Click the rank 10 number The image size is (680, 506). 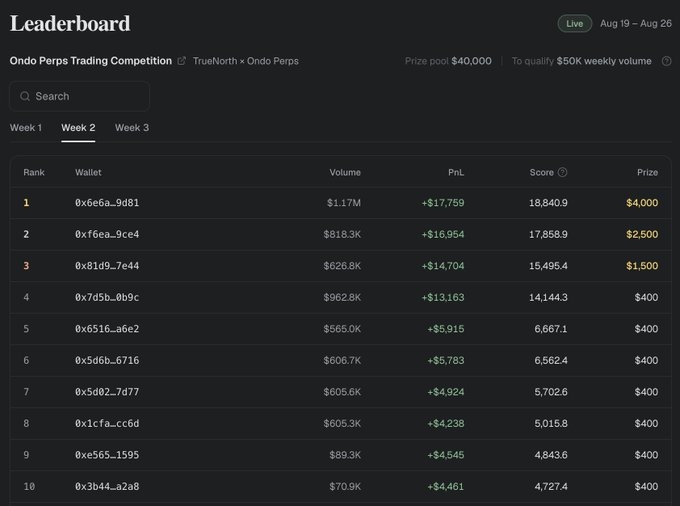(x=29, y=486)
